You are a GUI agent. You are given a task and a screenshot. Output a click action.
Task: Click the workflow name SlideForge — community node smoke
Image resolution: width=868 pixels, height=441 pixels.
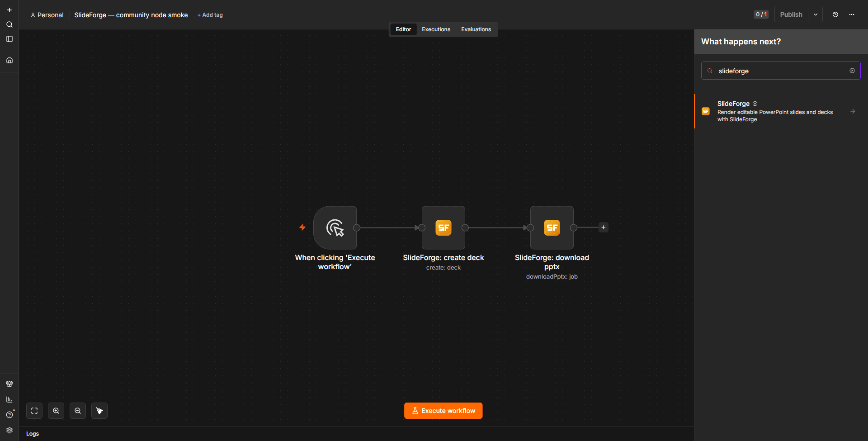click(x=131, y=15)
